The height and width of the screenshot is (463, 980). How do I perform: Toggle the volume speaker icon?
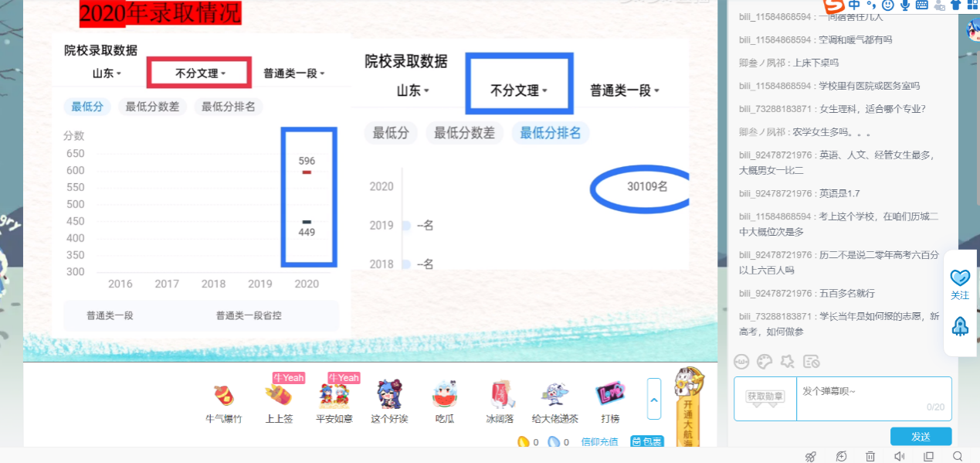pyautogui.click(x=900, y=456)
